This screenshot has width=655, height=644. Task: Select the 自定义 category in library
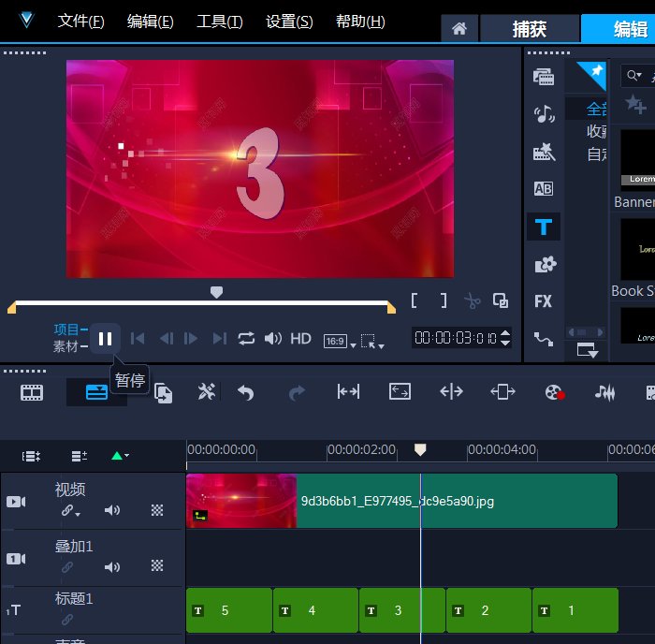[597, 154]
